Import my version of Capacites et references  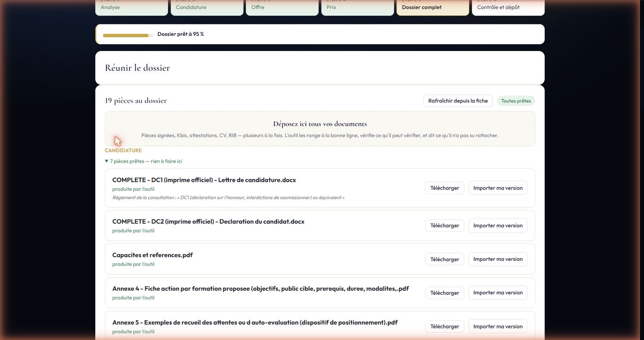pos(498,259)
